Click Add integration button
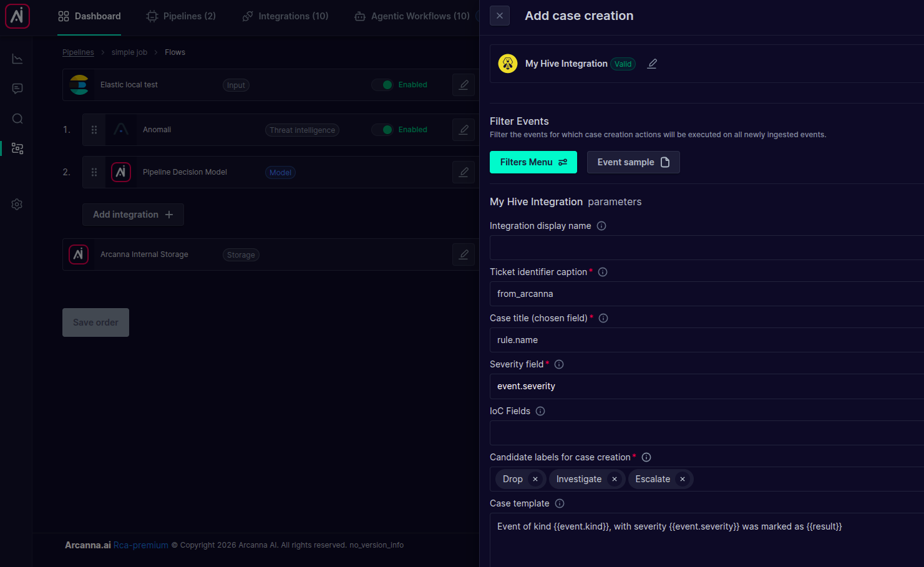This screenshot has height=567, width=924. tap(133, 215)
